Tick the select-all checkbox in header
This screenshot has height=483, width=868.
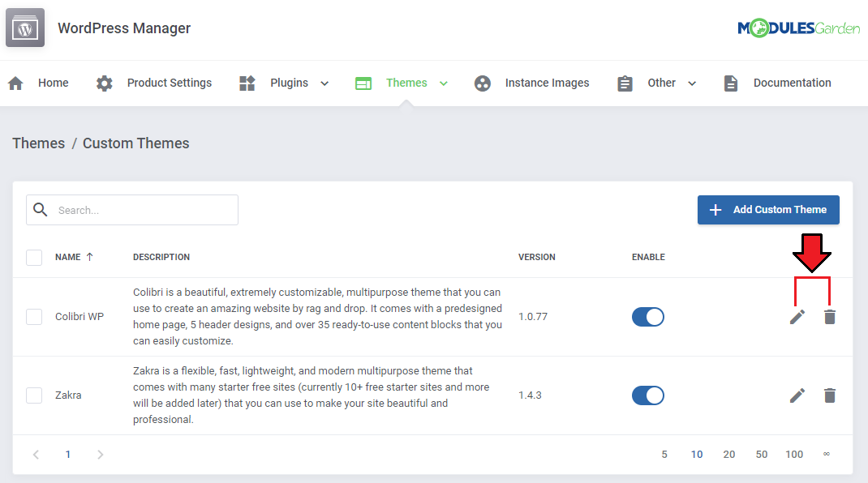(x=34, y=257)
